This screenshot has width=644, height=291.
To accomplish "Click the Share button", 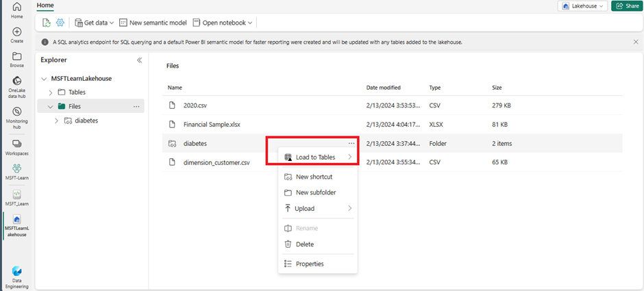I will pos(626,6).
